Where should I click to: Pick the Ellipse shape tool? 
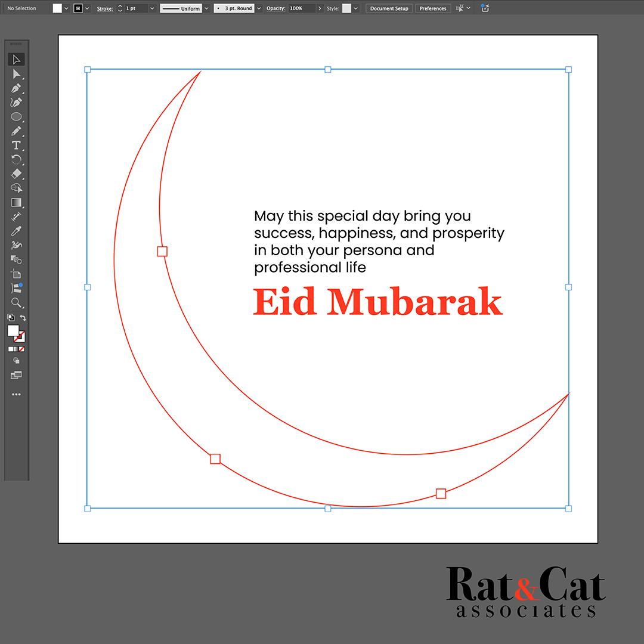coord(16,117)
